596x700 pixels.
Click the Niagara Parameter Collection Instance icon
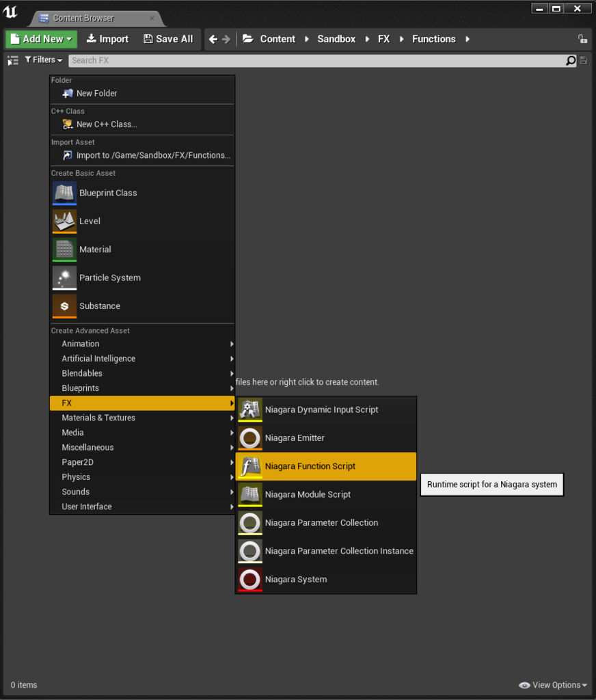click(x=250, y=552)
